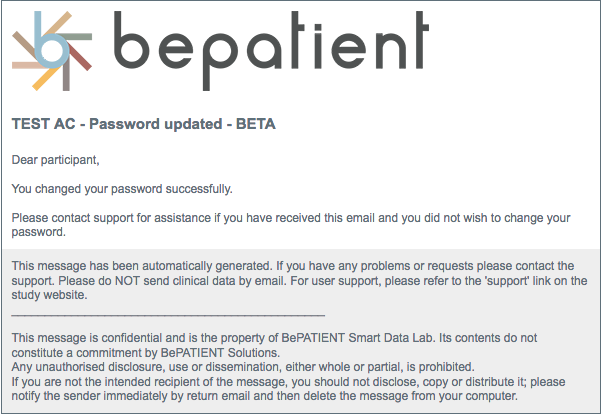Screen dimensions: 602x417
Task: Click the word BETA in the heading
Action: pyautogui.click(x=253, y=125)
